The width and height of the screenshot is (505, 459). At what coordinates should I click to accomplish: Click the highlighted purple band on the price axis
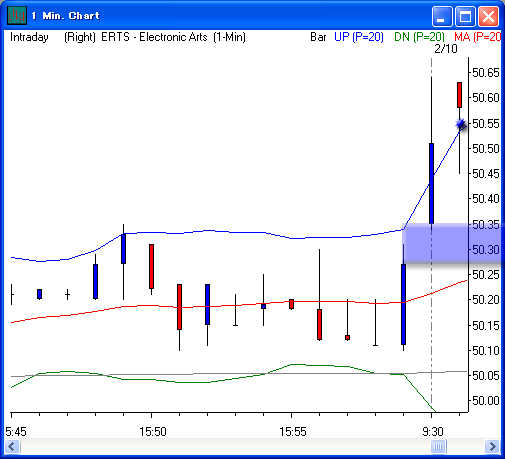coord(452,243)
